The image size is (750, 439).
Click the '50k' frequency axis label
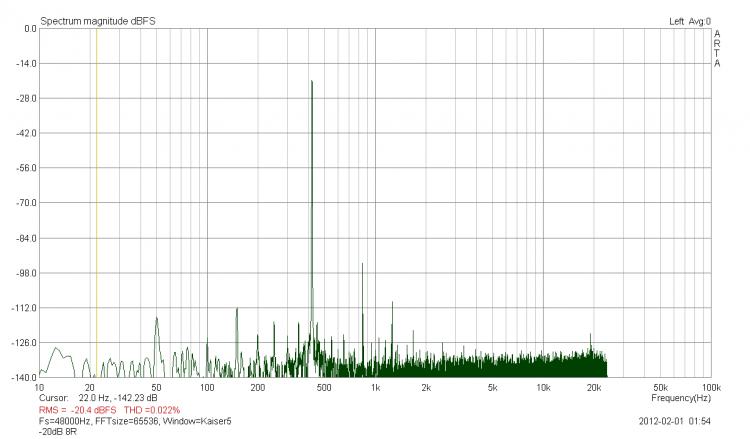(661, 387)
